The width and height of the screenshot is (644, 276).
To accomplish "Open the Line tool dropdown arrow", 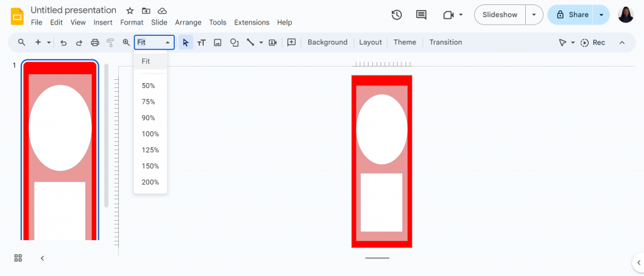I will point(261,42).
